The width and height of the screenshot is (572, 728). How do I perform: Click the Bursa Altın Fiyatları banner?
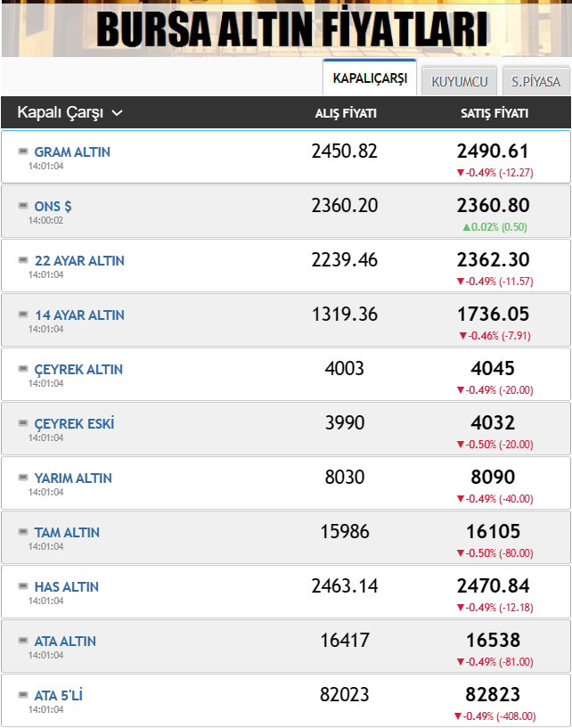[286, 29]
